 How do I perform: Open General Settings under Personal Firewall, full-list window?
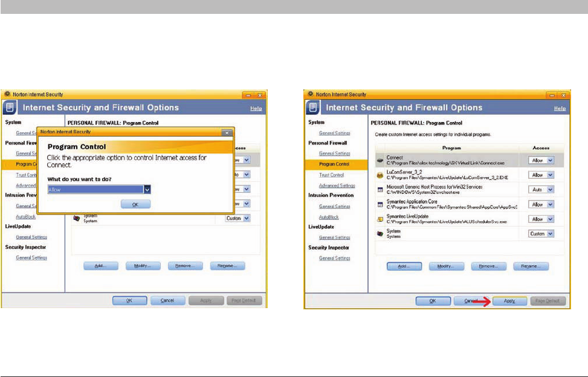335,153
